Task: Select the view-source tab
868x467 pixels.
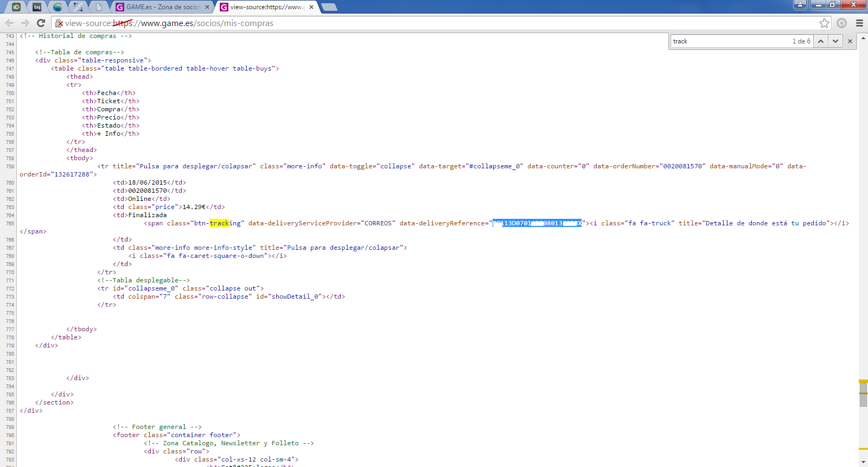Action: pyautogui.click(x=266, y=7)
